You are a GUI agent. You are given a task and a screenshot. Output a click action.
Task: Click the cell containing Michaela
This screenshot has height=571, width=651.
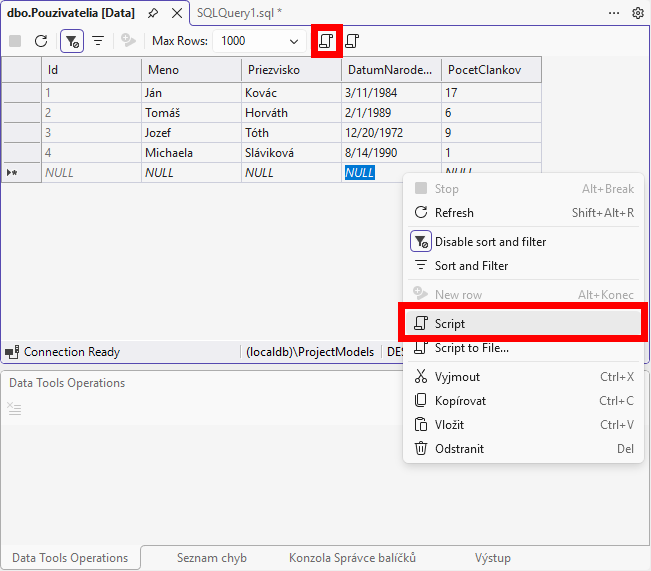(x=191, y=152)
